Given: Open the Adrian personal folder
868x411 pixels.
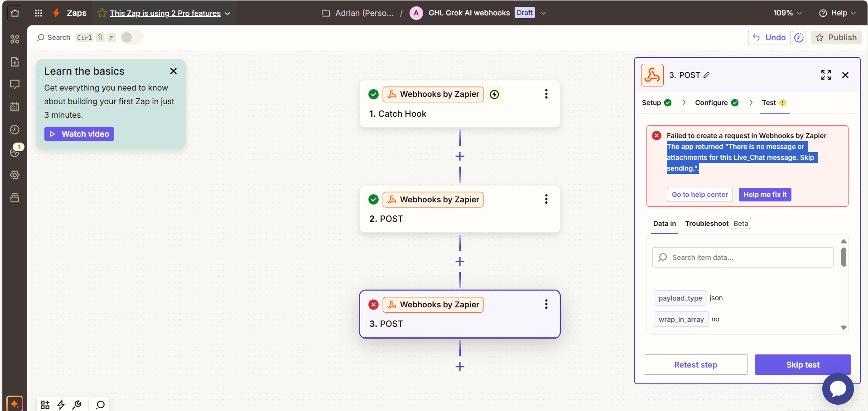Looking at the screenshot, I should tap(358, 13).
